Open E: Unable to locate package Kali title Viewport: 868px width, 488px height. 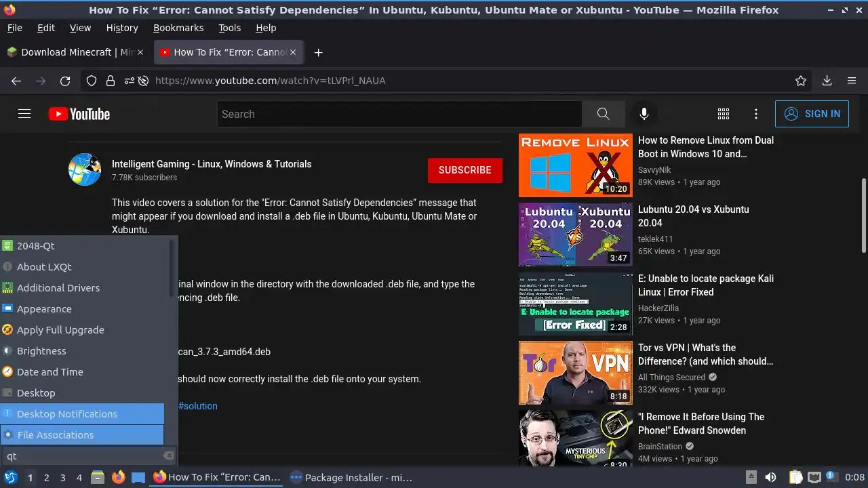(706, 285)
